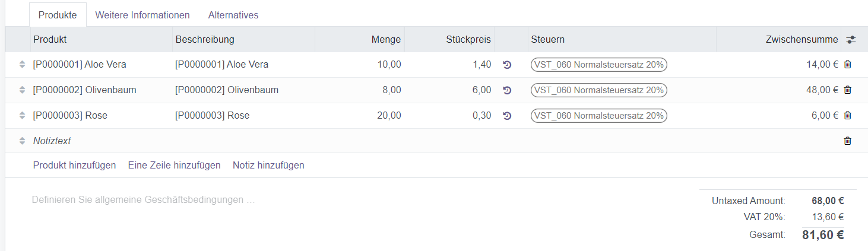Add a note via Notiz hinzufügen
868x251 pixels.
[x=268, y=165]
